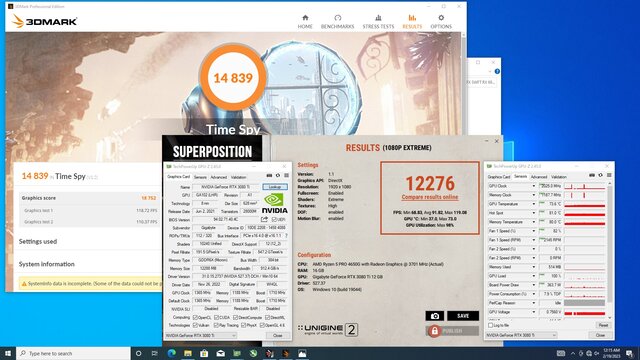
Task: Open the Mail app on taskbar
Action: [x=220, y=353]
